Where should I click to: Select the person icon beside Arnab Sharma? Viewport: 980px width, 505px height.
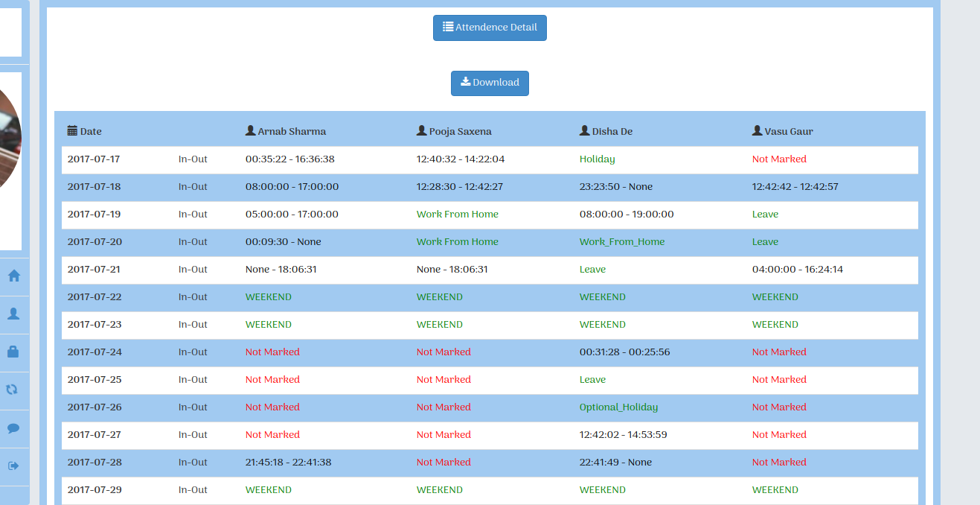tap(250, 130)
